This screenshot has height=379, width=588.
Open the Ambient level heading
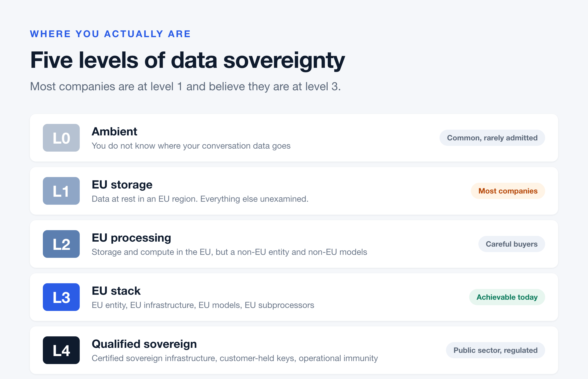[114, 131]
